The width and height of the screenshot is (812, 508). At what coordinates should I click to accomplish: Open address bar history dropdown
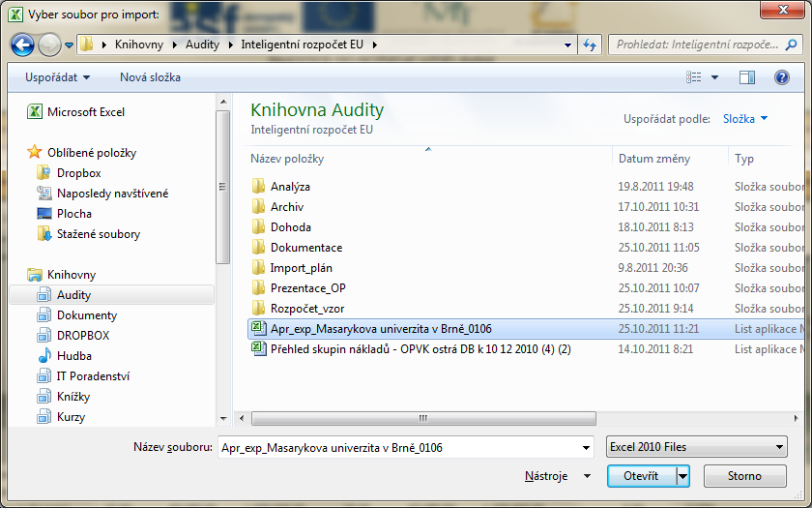point(567,45)
